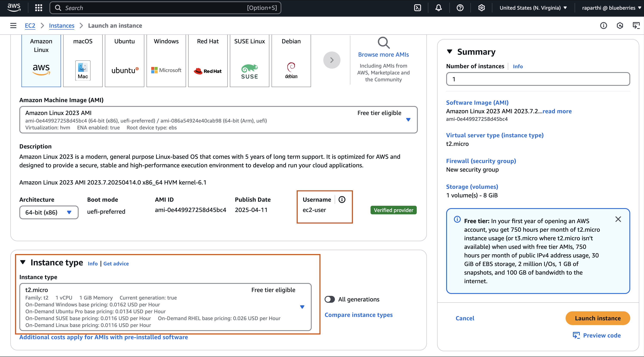Open the t2.micro instance type dropdown

[x=165, y=307]
